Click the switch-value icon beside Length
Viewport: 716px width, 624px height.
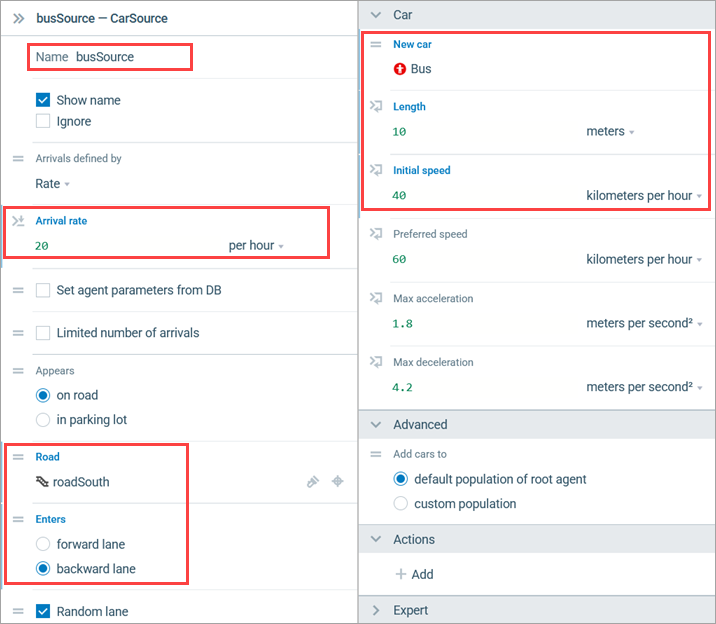pyautogui.click(x=376, y=107)
